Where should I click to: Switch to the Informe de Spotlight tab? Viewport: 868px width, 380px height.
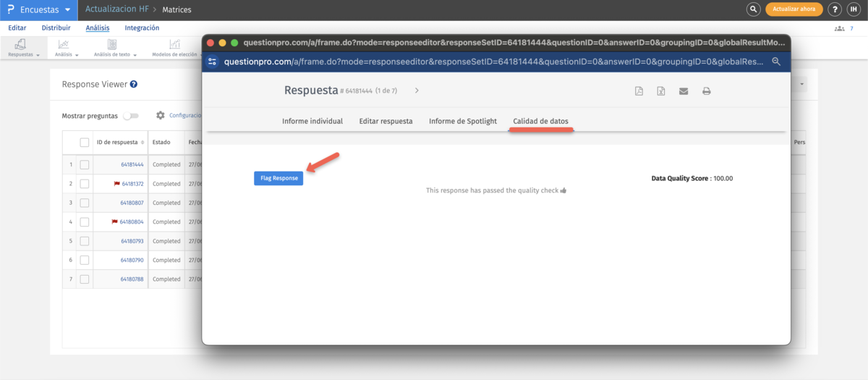click(463, 122)
